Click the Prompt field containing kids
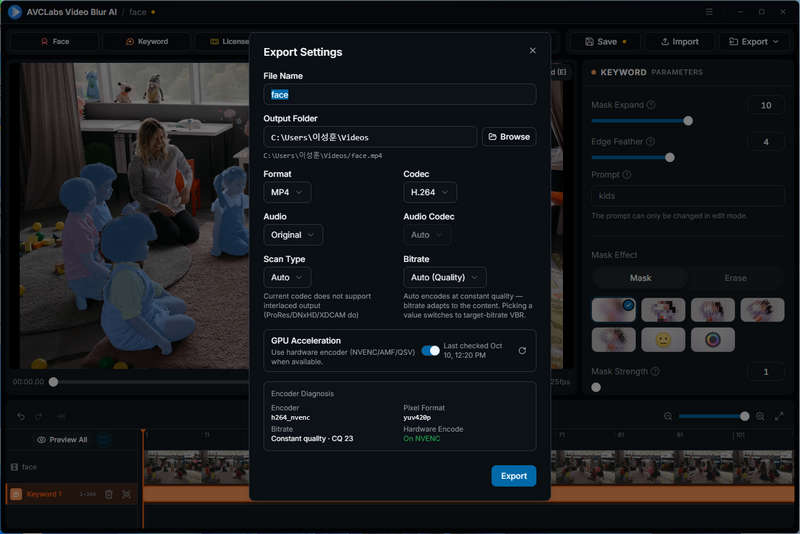The image size is (800, 534). (688, 196)
